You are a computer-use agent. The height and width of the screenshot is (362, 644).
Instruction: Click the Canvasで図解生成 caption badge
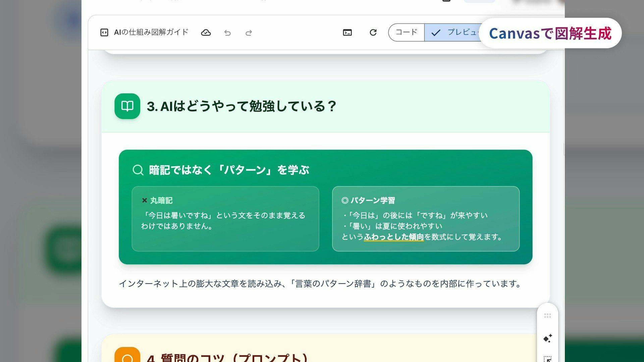tap(550, 33)
